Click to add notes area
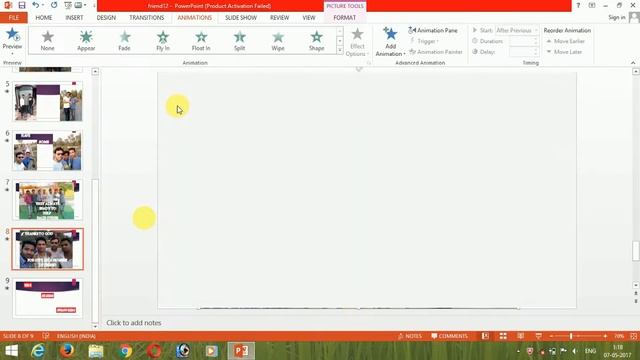This screenshot has height=360, width=640. click(x=134, y=322)
